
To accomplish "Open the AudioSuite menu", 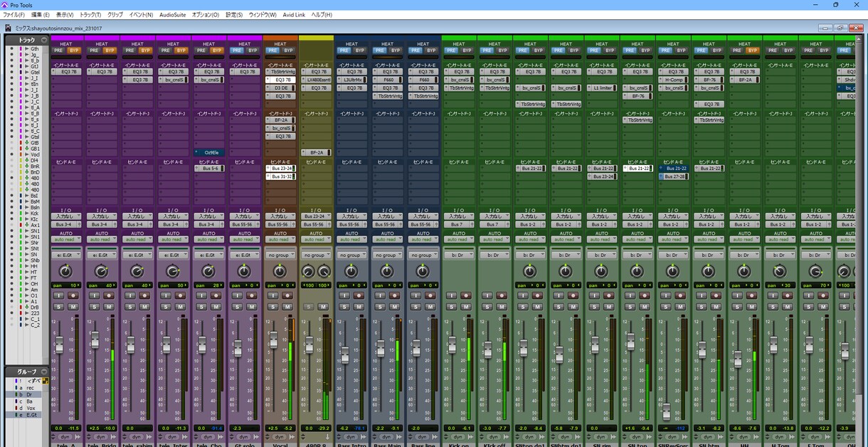I will [x=172, y=14].
